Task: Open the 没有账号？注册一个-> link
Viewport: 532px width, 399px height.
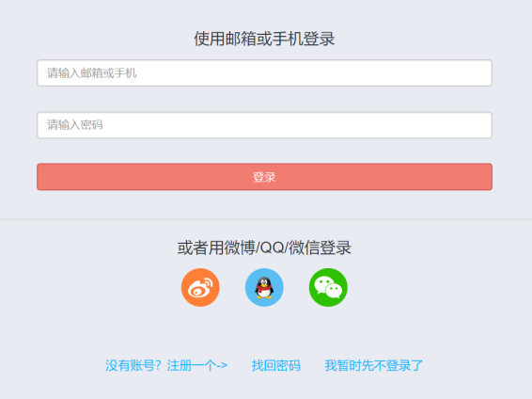Action: point(166,366)
